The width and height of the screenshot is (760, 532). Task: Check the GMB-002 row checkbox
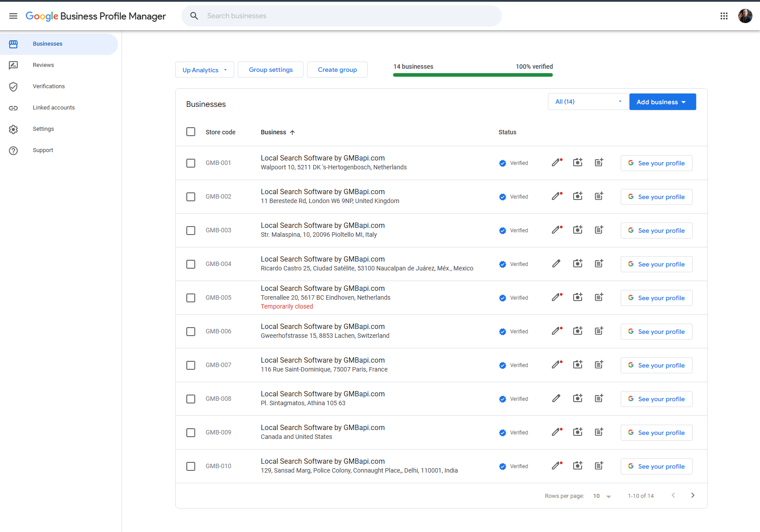click(191, 197)
